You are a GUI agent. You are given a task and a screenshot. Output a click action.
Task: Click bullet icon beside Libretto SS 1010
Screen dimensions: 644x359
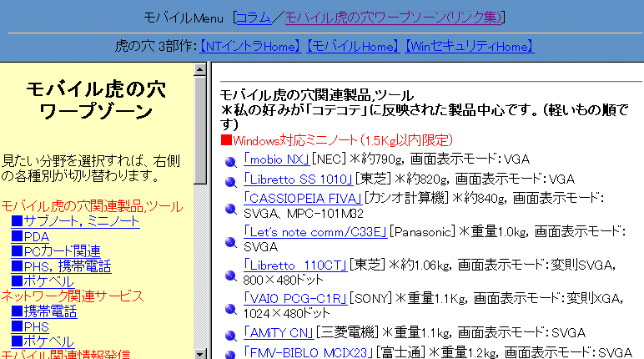click(231, 182)
